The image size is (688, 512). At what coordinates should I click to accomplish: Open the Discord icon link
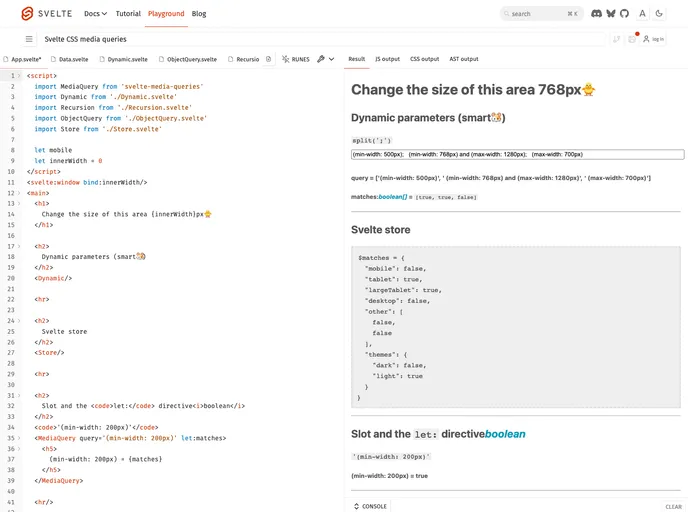[x=596, y=14]
